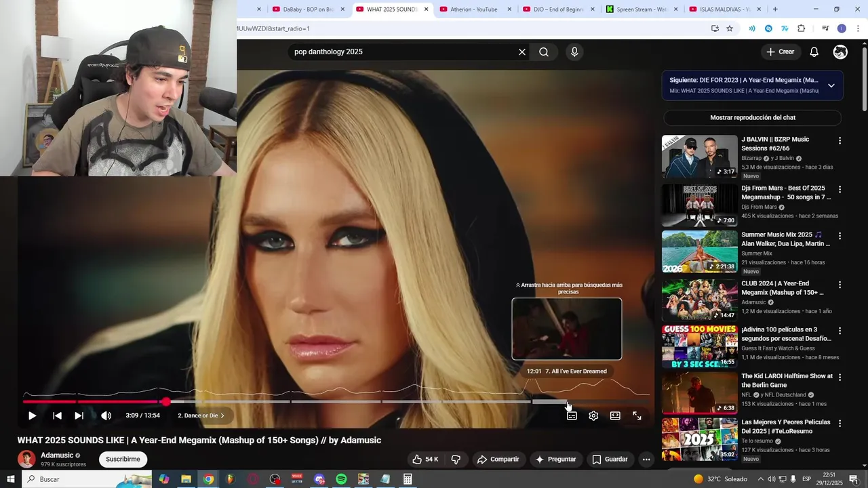Open the Adamusic channel avatar
The image size is (868, 488).
(26, 459)
